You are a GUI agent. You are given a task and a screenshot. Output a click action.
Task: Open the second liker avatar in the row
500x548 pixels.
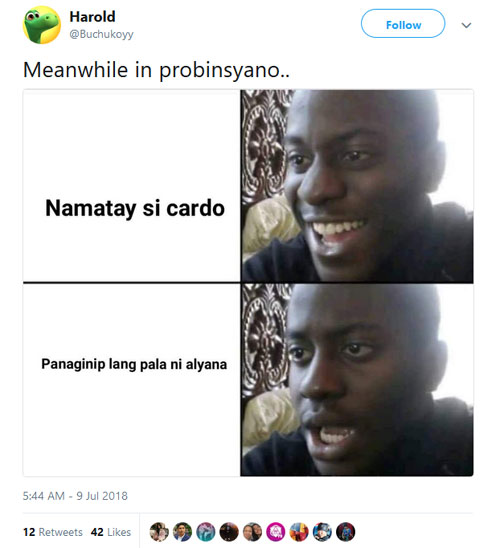[182, 532]
